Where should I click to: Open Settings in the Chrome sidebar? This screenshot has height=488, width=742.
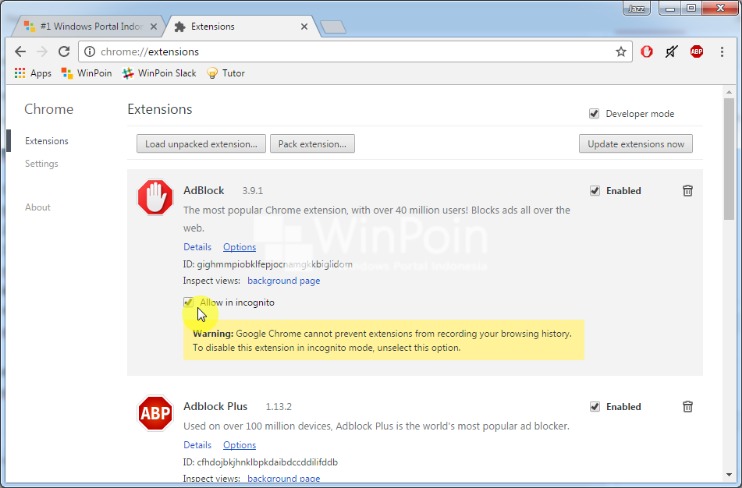(x=42, y=164)
